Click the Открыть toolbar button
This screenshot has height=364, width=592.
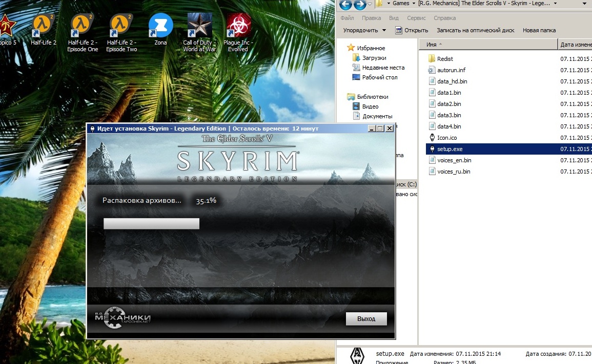[x=412, y=30]
